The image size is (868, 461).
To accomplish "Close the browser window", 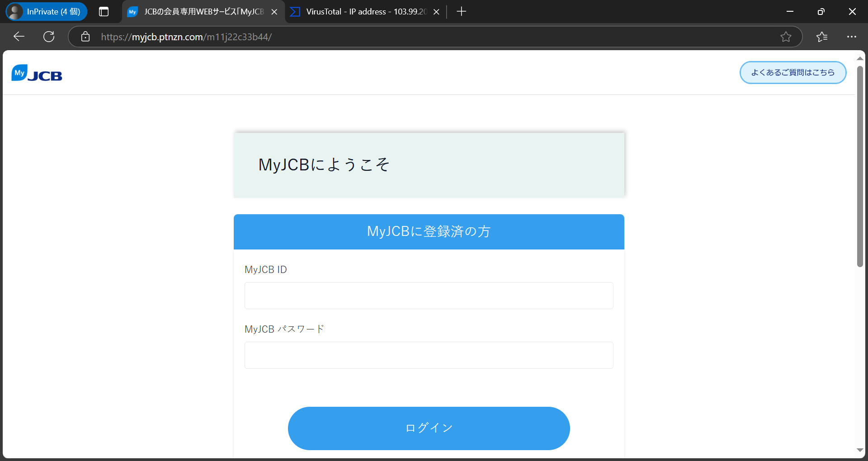I will (852, 12).
